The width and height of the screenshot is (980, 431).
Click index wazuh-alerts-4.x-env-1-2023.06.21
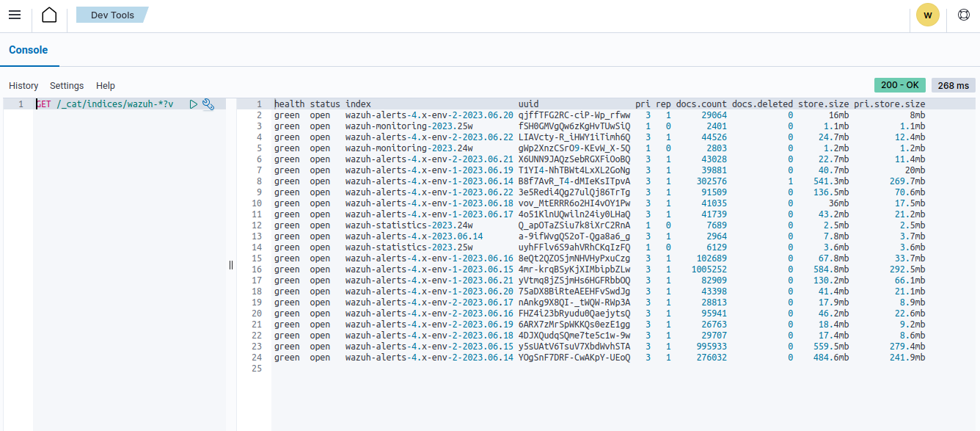click(429, 280)
